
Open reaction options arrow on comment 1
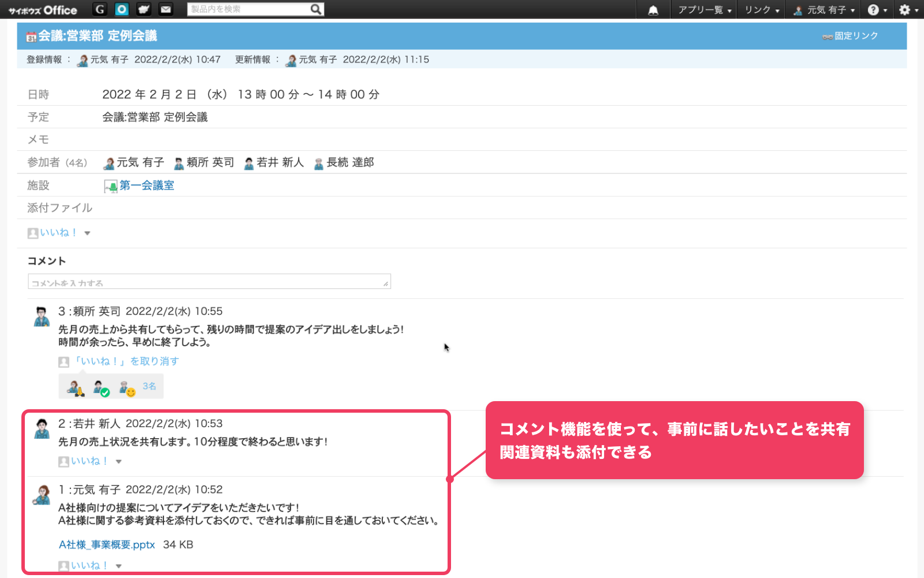[119, 566]
